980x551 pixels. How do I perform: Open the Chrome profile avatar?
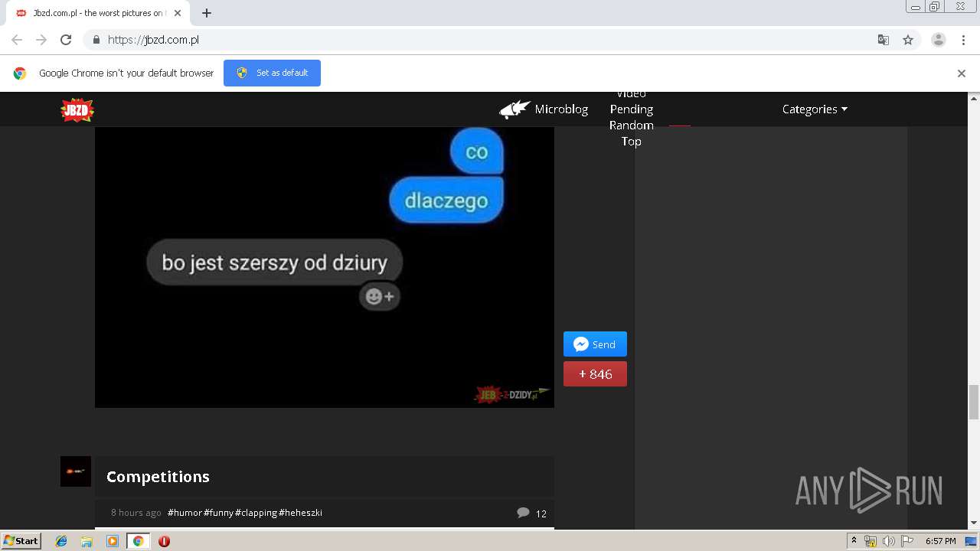(x=939, y=40)
